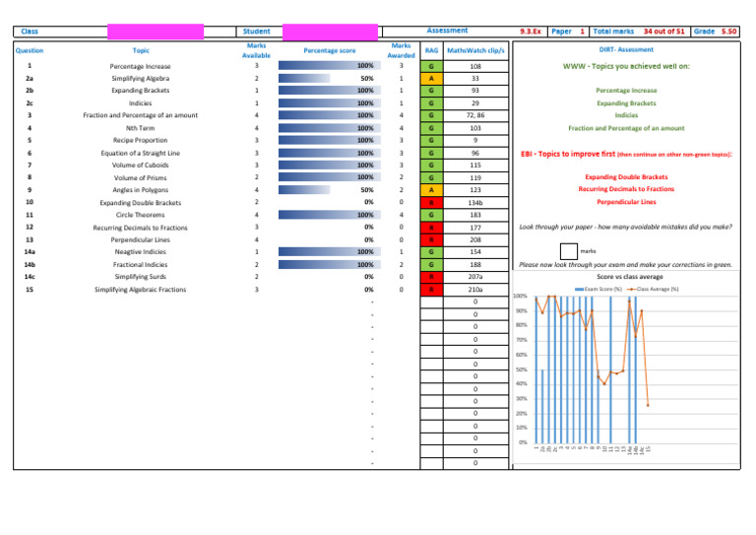Click the empty avoidable mistakes marks box

[x=568, y=251]
